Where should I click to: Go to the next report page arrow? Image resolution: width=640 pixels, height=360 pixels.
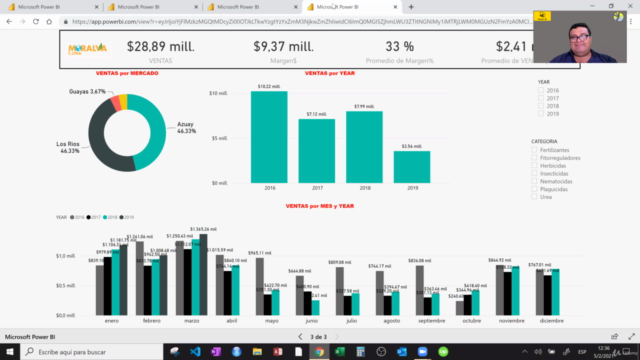pyautogui.click(x=337, y=337)
